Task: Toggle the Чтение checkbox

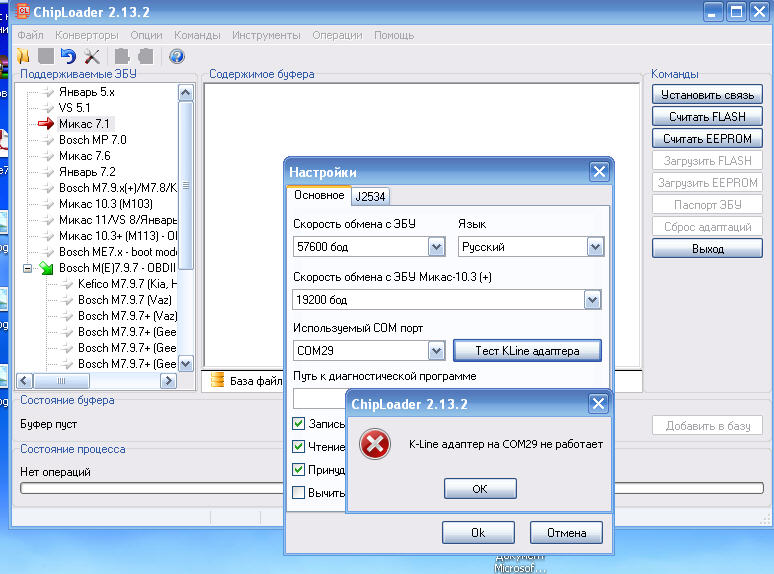Action: pyautogui.click(x=299, y=447)
